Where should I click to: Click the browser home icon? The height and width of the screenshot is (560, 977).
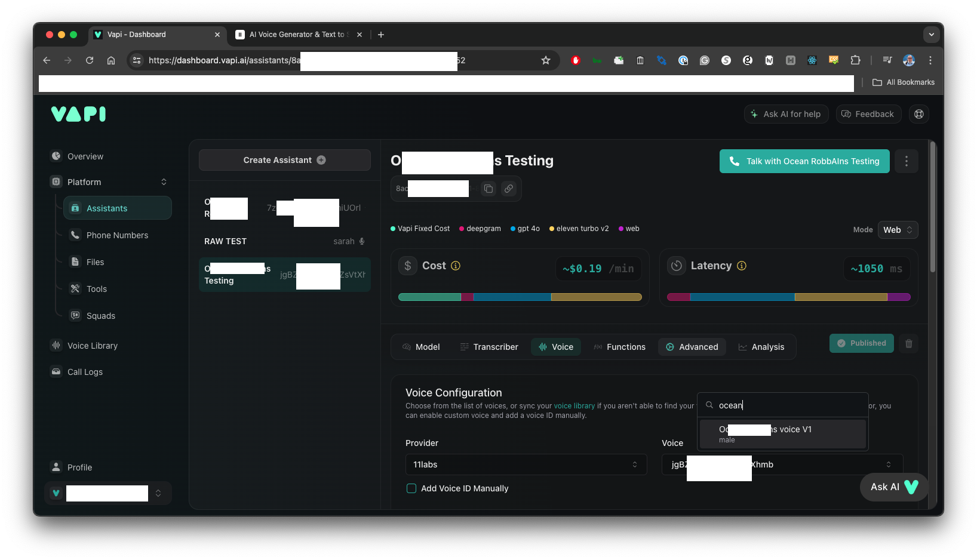pos(111,60)
